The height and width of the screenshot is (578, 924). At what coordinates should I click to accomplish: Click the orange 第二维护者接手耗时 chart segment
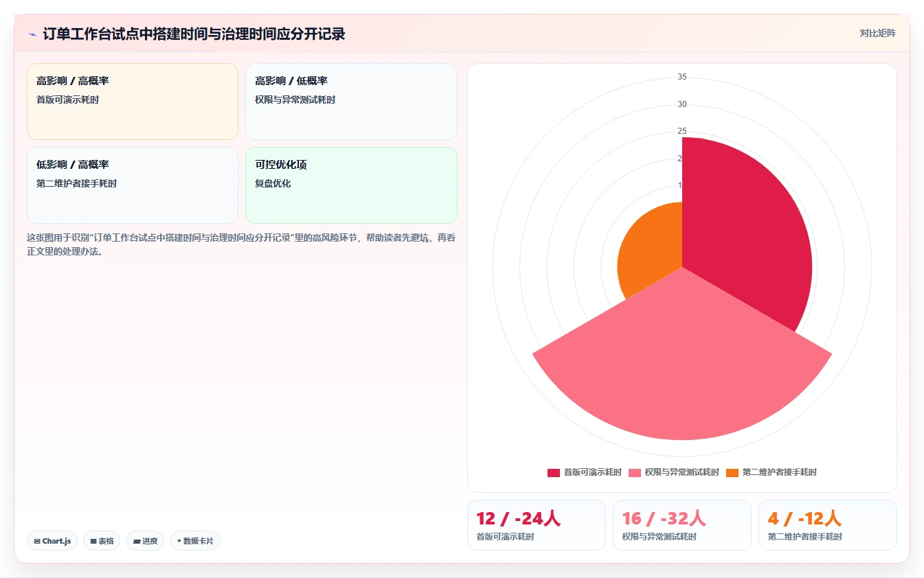(x=649, y=248)
